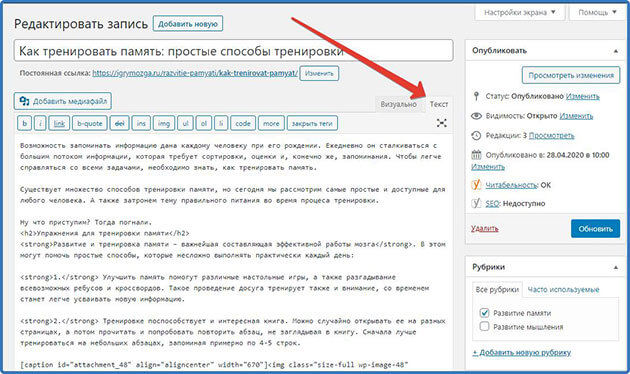
Task: Click the ins quicktag button
Action: click(141, 123)
